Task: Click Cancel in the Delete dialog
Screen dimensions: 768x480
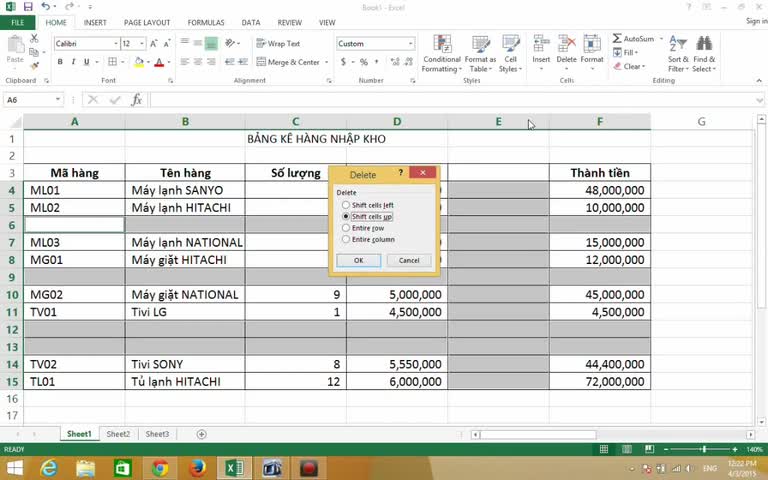Action: pos(409,261)
